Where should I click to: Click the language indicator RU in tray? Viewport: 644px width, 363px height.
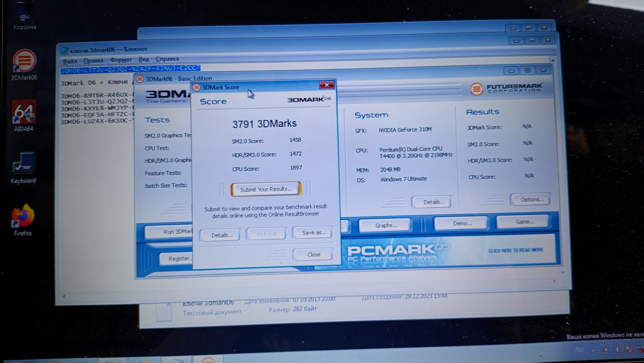point(579,350)
